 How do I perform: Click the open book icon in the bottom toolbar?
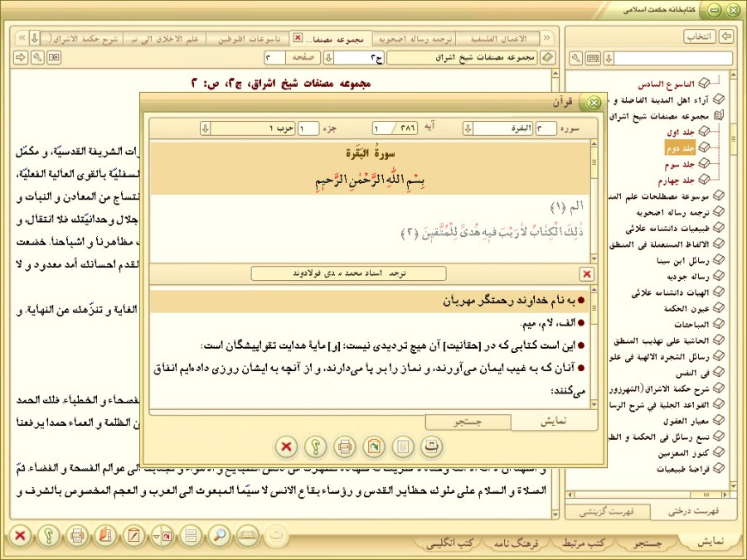(248, 536)
